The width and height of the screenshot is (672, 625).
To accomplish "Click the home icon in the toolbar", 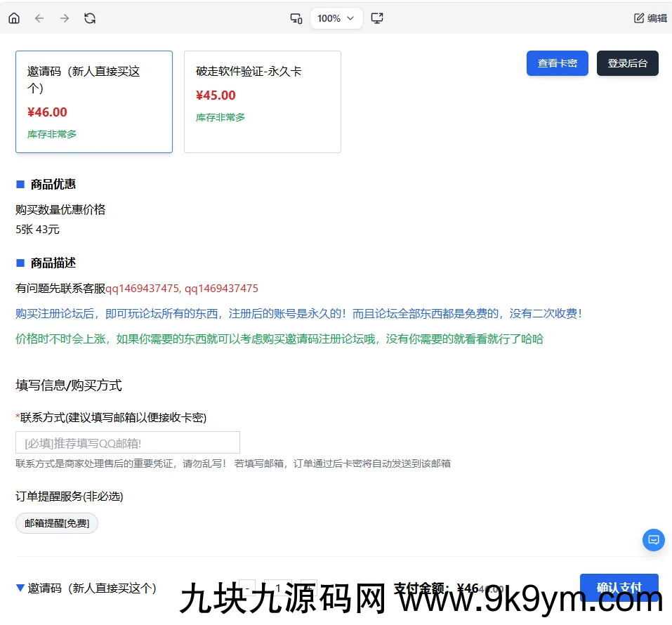I will tap(14, 18).
